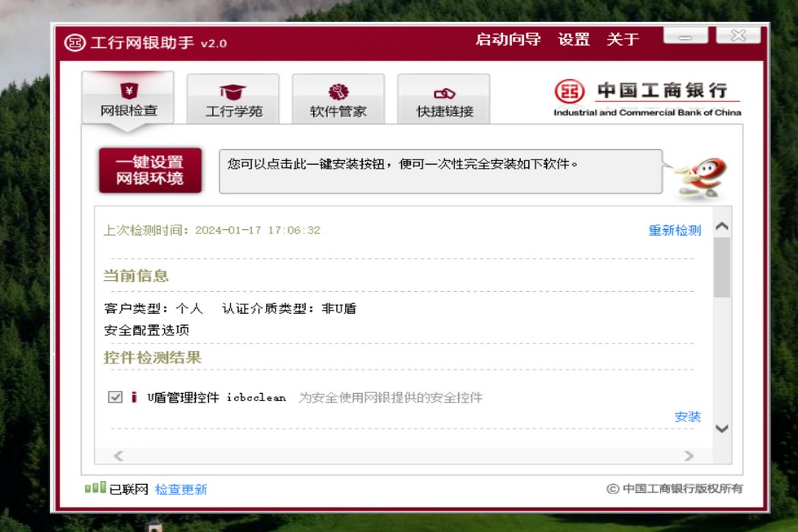Image resolution: width=798 pixels, height=532 pixels.
Task: Click the 控件检测结果 heading
Action: pos(153,358)
